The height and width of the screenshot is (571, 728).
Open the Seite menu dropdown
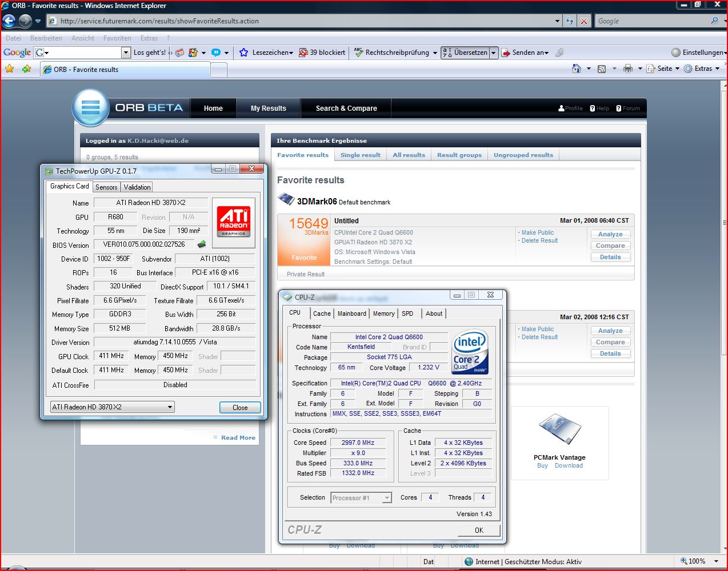pyautogui.click(x=677, y=69)
